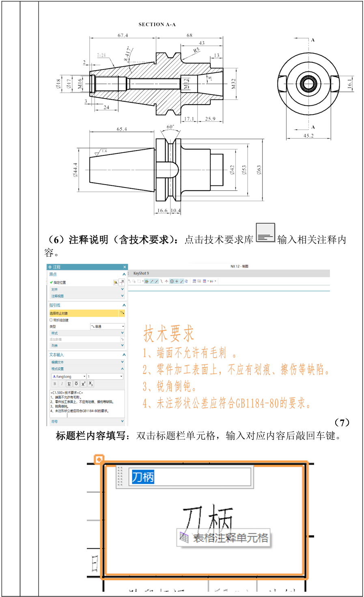Viewport: 364px width, 597px height.
Task: Toggle Bold formatting button
Action: (55, 384)
